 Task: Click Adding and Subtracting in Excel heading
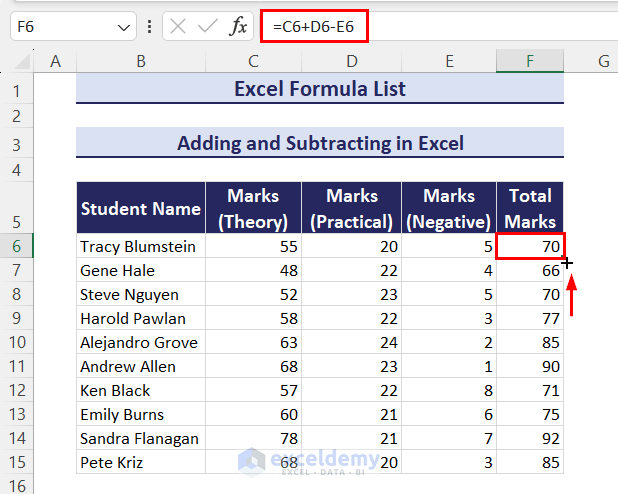[320, 143]
